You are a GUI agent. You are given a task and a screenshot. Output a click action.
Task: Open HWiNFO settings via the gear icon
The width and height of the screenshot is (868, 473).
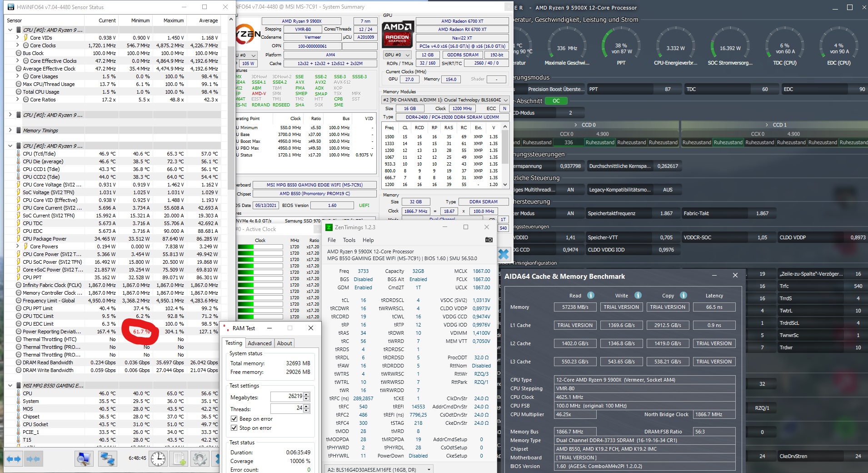pos(200,460)
